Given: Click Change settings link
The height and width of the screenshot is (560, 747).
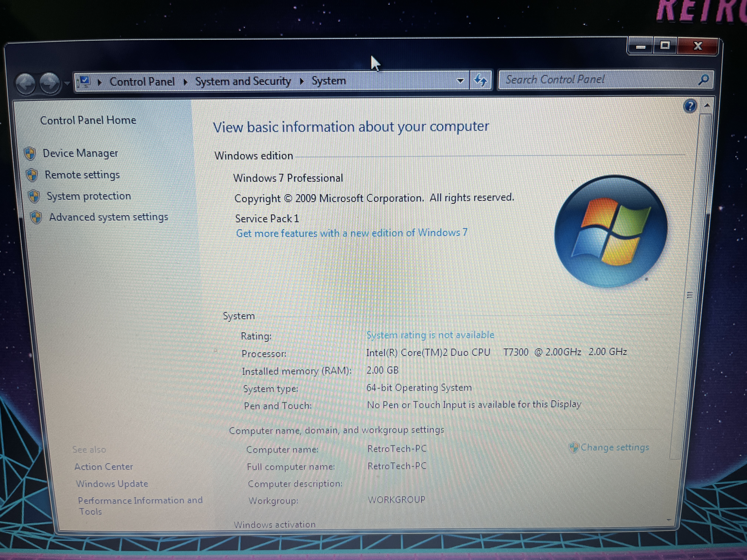Looking at the screenshot, I should click(x=615, y=447).
